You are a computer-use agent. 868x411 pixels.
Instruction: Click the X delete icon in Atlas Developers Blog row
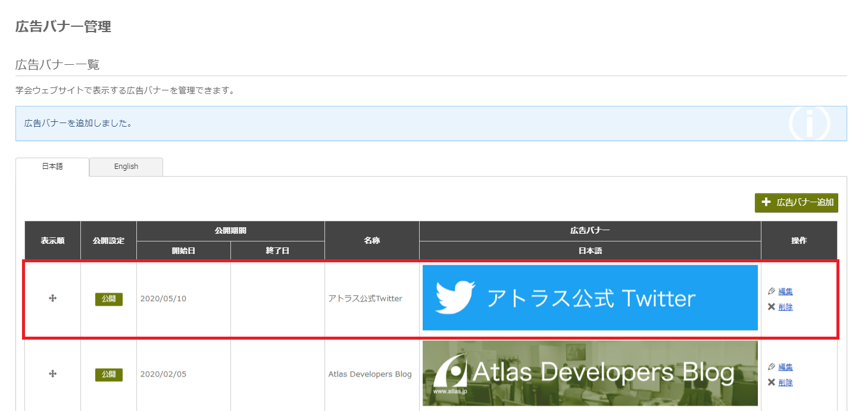coord(772,382)
